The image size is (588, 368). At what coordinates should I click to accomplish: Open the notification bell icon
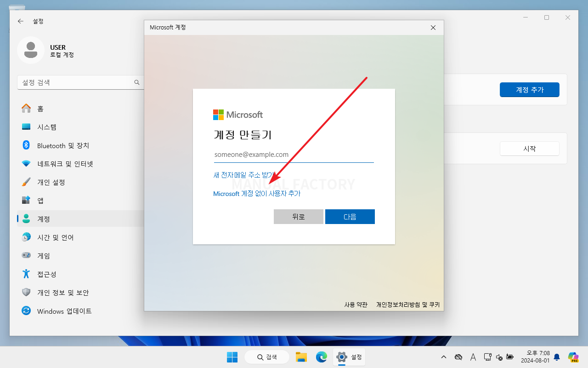coord(557,357)
